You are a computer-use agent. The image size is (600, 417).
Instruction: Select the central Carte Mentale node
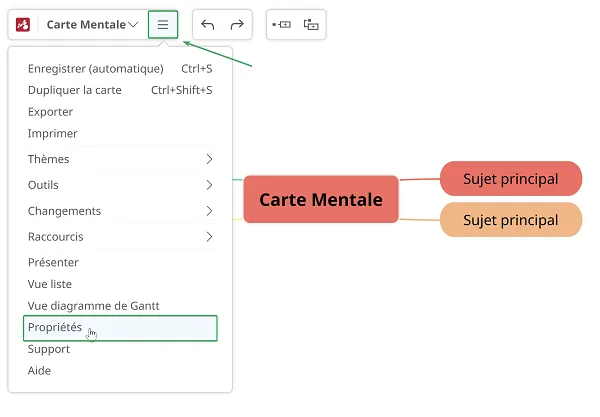321,199
